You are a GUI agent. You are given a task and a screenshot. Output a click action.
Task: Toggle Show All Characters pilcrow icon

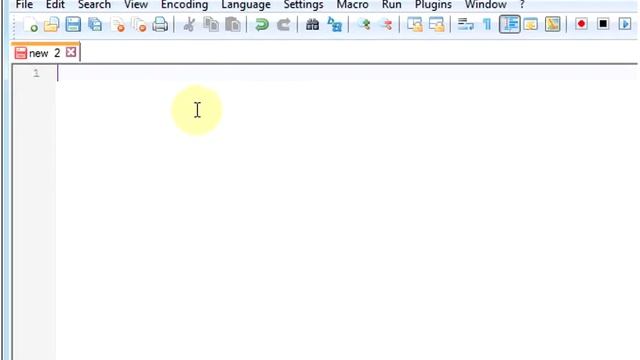pos(487,24)
